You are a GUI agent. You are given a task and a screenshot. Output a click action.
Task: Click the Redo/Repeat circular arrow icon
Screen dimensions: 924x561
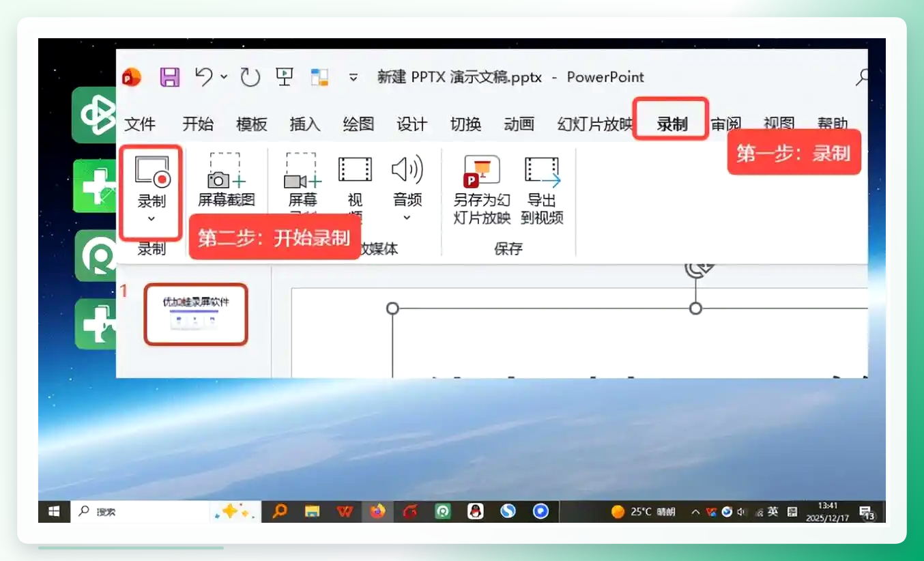pos(250,77)
